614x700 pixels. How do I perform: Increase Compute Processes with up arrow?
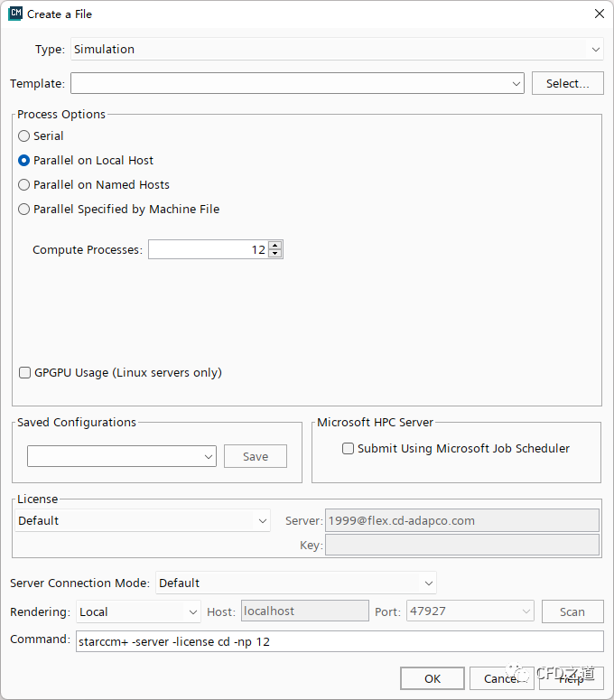click(275, 245)
